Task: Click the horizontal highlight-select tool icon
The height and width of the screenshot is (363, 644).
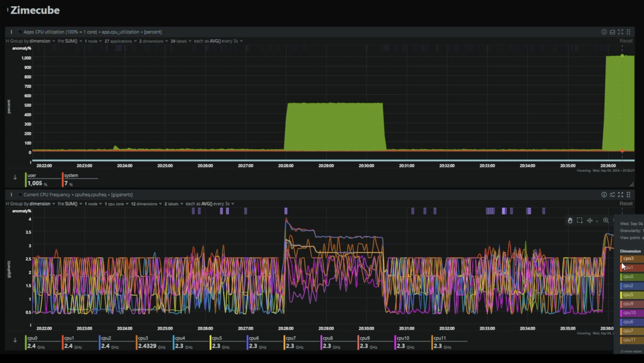Action: pos(589,220)
